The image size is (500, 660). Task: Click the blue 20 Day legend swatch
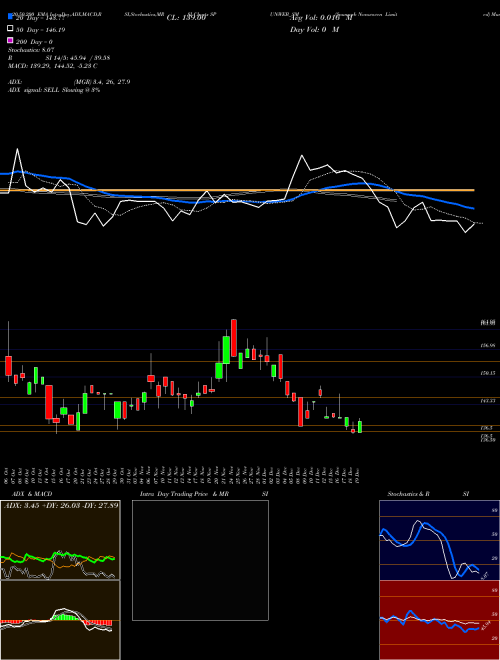point(10,16)
